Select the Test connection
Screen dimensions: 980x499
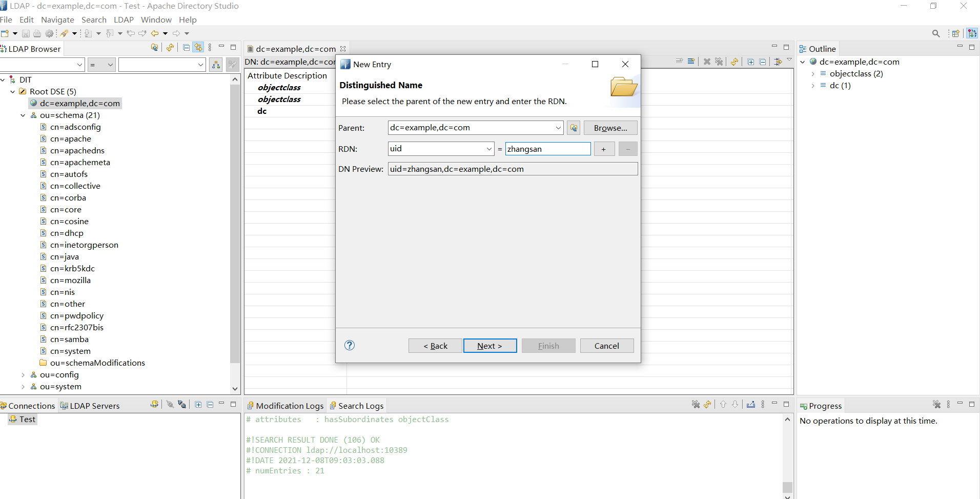(x=23, y=419)
